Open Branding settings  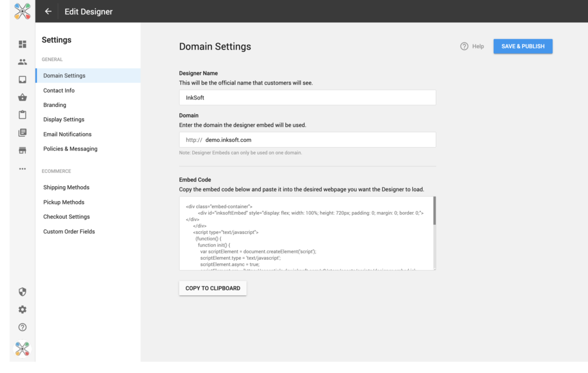(x=55, y=105)
